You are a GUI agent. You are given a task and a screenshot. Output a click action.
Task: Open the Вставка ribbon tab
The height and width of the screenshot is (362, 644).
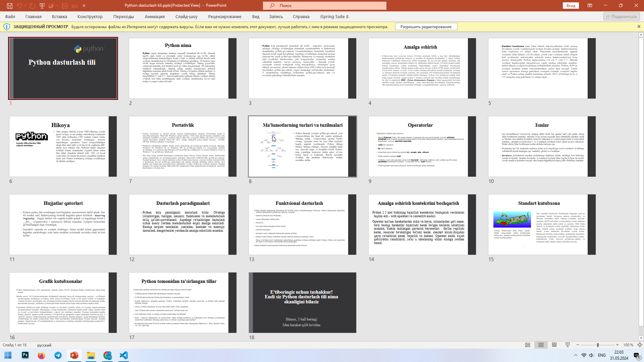coord(59,16)
